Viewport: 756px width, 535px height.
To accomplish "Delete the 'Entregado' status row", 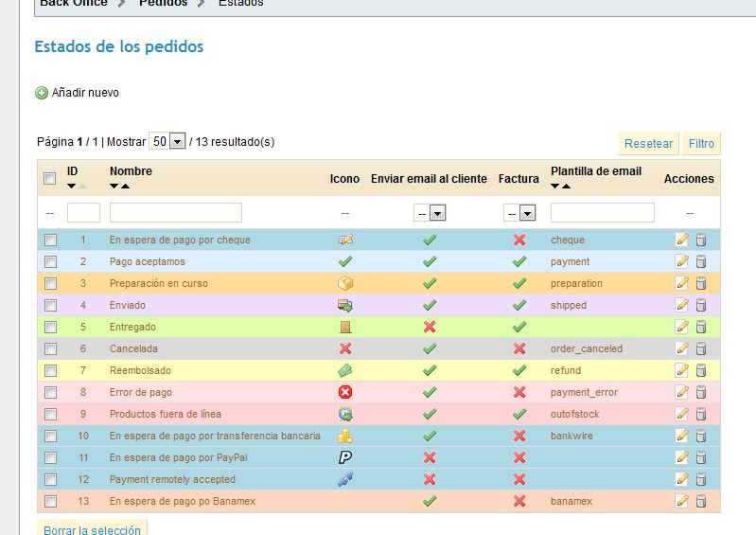I will pyautogui.click(x=701, y=327).
